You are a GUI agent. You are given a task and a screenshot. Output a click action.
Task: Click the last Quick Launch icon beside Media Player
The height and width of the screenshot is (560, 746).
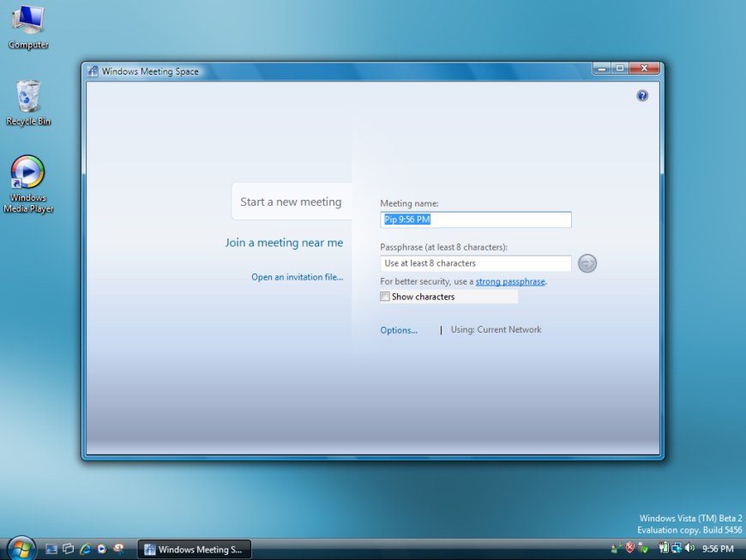(118, 549)
